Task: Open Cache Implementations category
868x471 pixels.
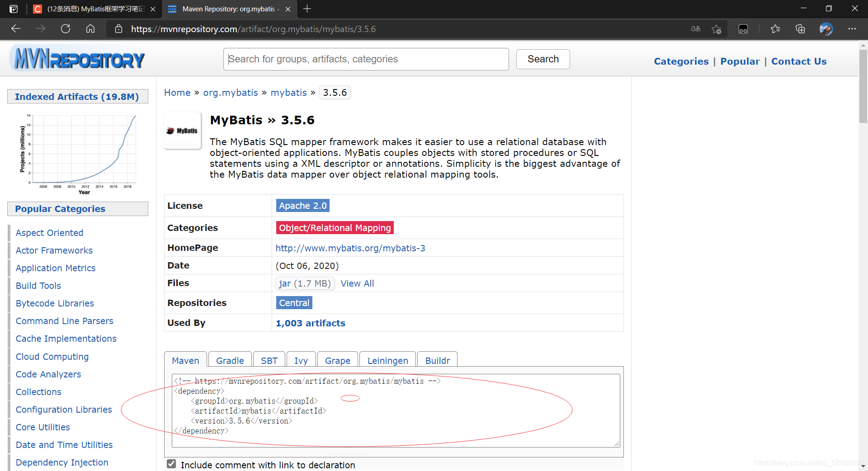Action: pyautogui.click(x=66, y=339)
